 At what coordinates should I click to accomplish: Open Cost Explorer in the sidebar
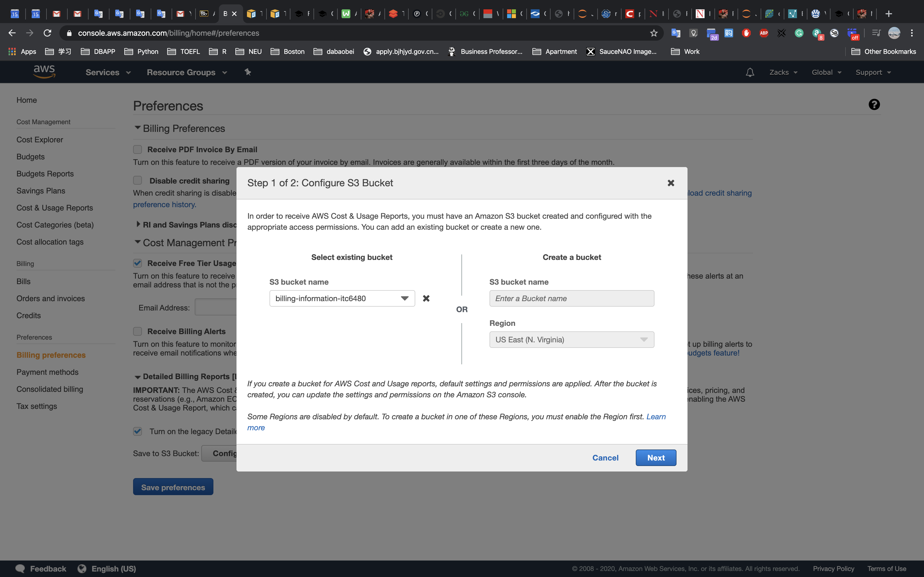40,140
